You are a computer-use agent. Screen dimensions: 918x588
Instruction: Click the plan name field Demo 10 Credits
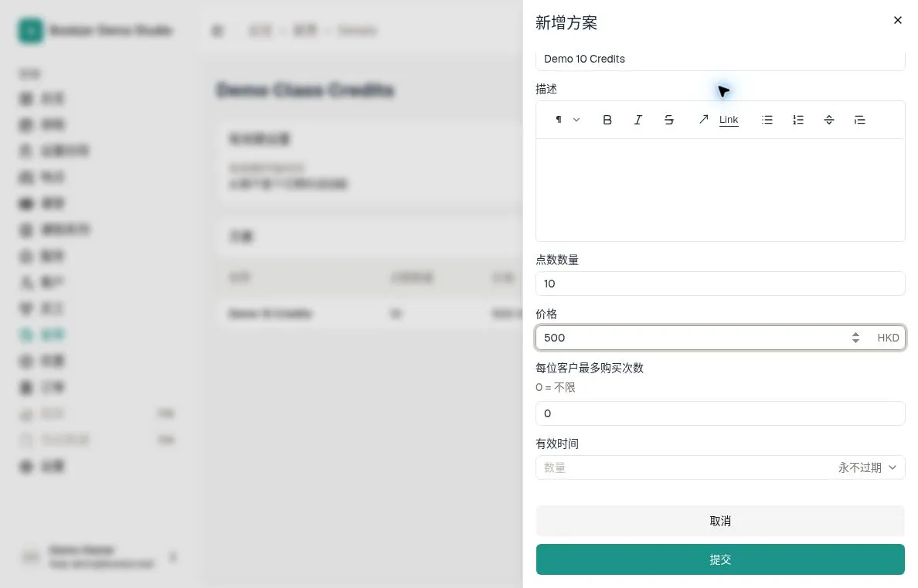[720, 59]
